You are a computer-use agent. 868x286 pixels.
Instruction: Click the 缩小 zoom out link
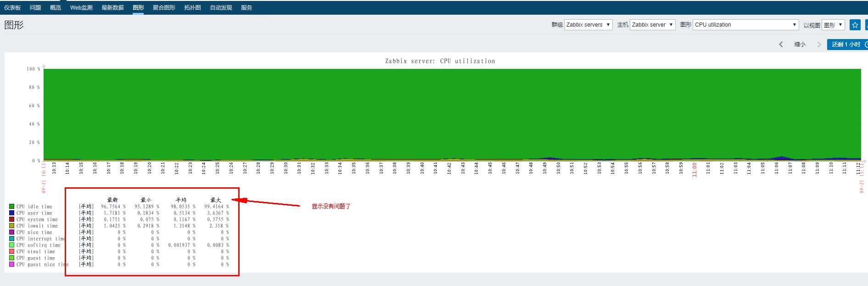[x=800, y=45]
